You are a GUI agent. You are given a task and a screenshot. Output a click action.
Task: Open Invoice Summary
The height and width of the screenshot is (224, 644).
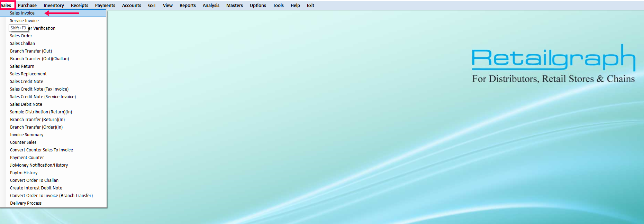click(x=53, y=135)
